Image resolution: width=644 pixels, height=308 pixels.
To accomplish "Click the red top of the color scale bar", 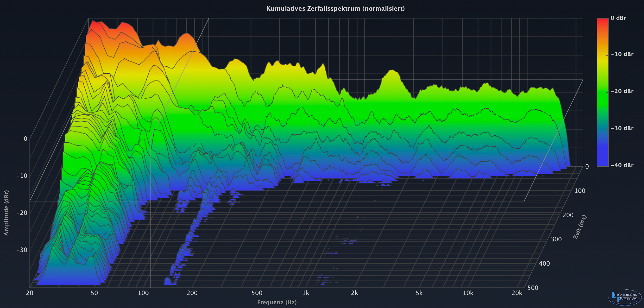I will (x=603, y=21).
